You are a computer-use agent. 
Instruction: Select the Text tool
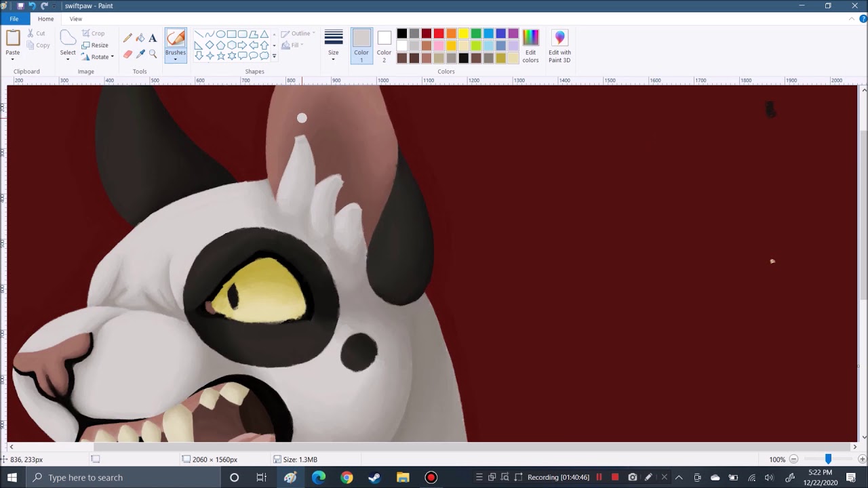pos(153,39)
